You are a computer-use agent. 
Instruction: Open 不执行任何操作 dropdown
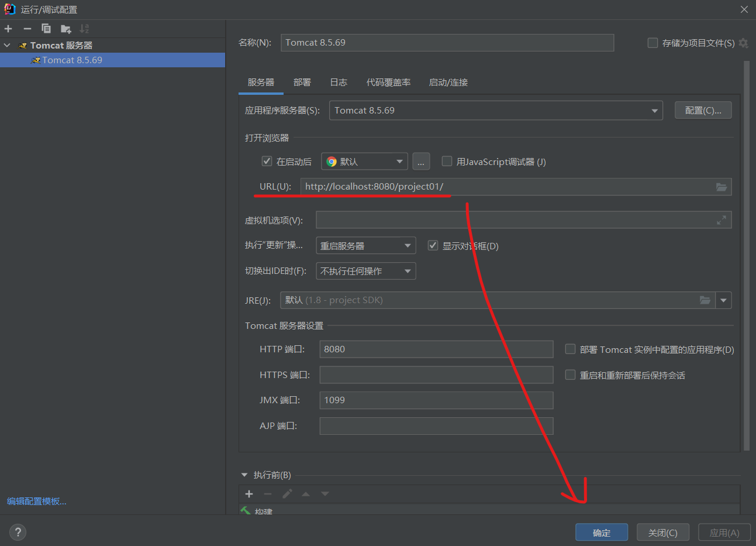tap(366, 271)
